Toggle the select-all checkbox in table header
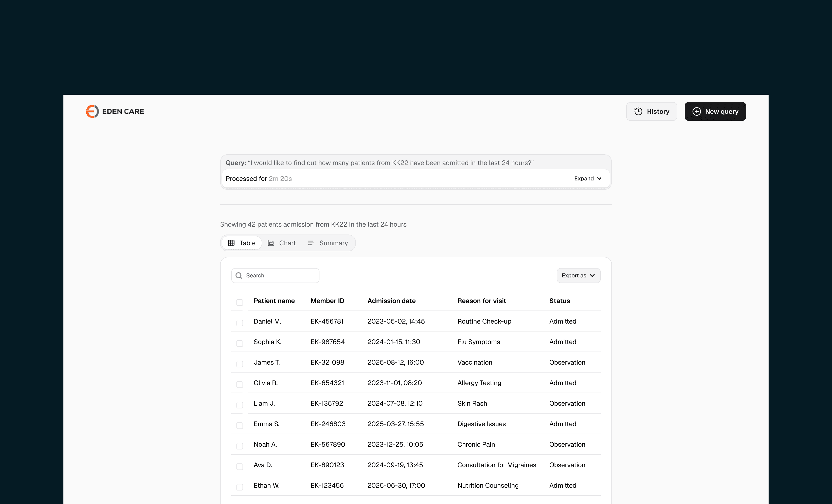832x504 pixels. pos(239,302)
